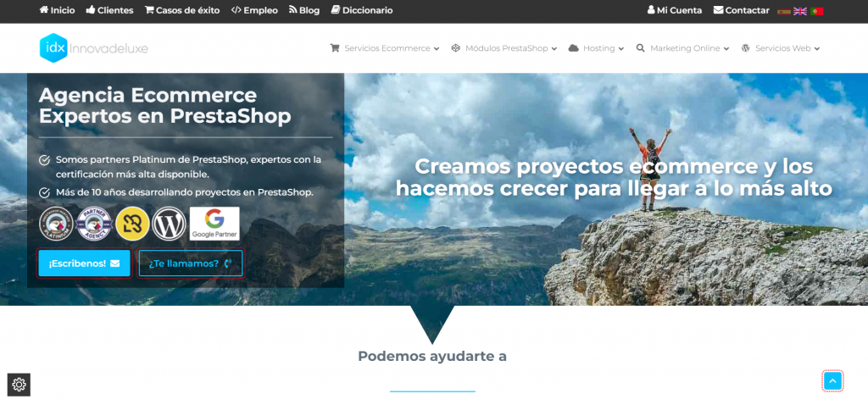Click the Innovadeluxe idx logo
868x405 pixels.
(x=94, y=48)
